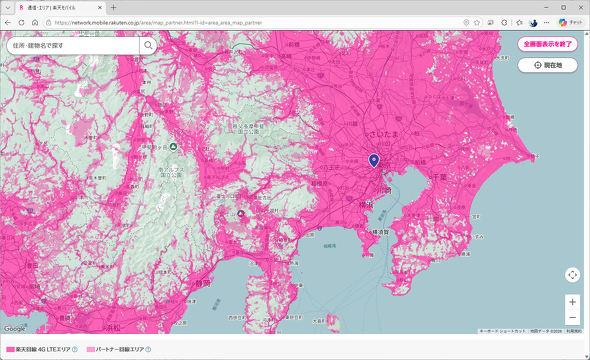
Task: Go back to the previous page
Action: coord(8,23)
